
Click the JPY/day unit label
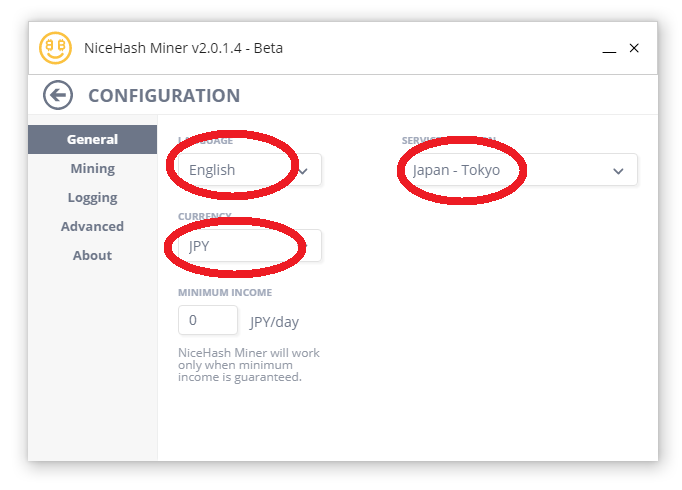[x=274, y=322]
